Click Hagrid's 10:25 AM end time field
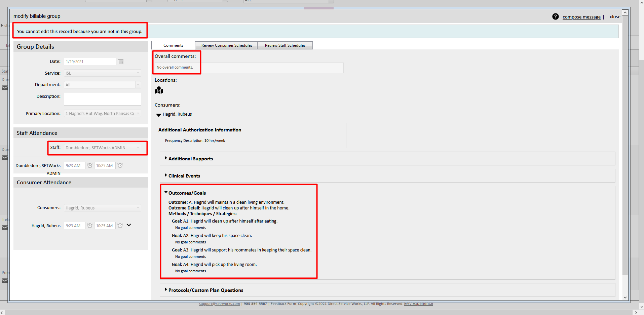The width and height of the screenshot is (644, 315). point(105,226)
